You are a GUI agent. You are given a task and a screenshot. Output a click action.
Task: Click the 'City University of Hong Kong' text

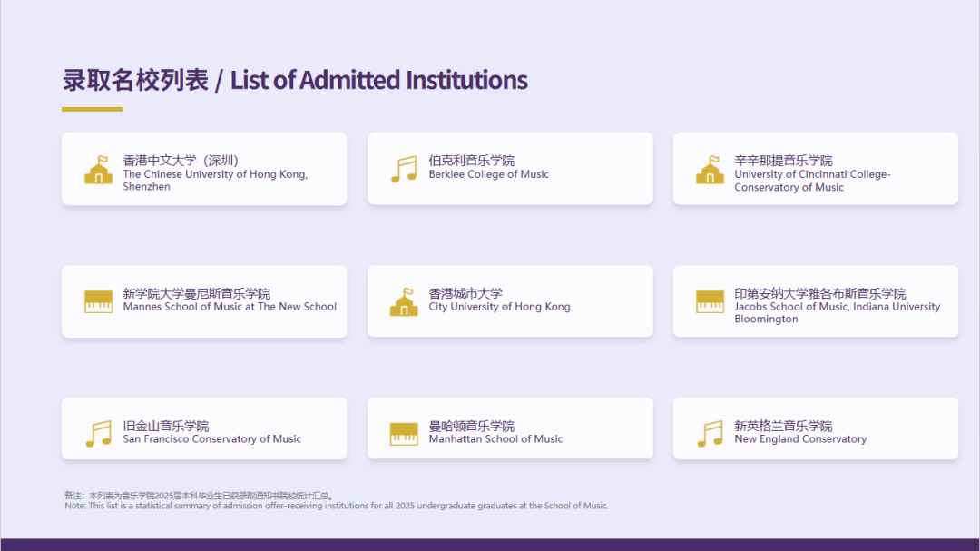(499, 307)
